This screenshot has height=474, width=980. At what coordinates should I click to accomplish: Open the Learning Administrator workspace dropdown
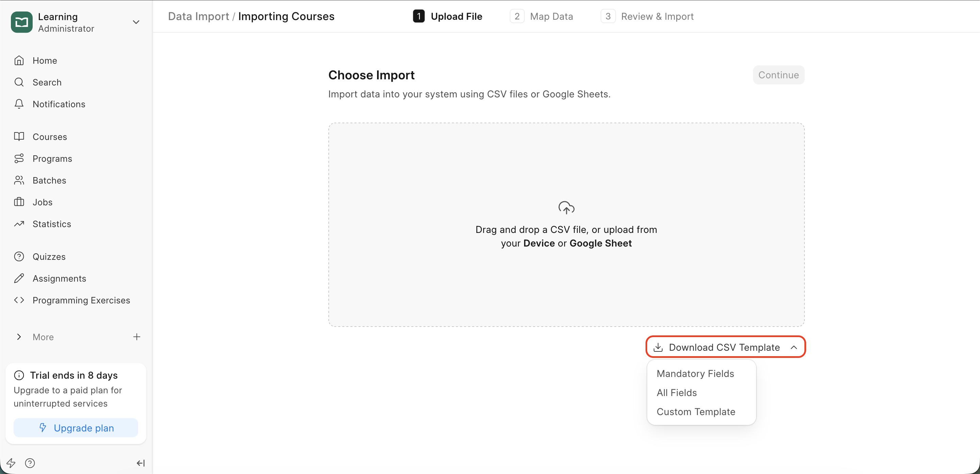[136, 22]
